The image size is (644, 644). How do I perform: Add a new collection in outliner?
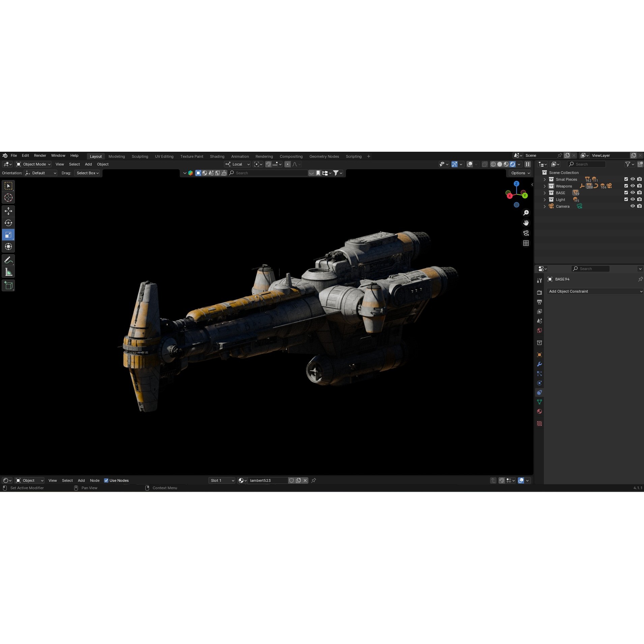(x=640, y=164)
